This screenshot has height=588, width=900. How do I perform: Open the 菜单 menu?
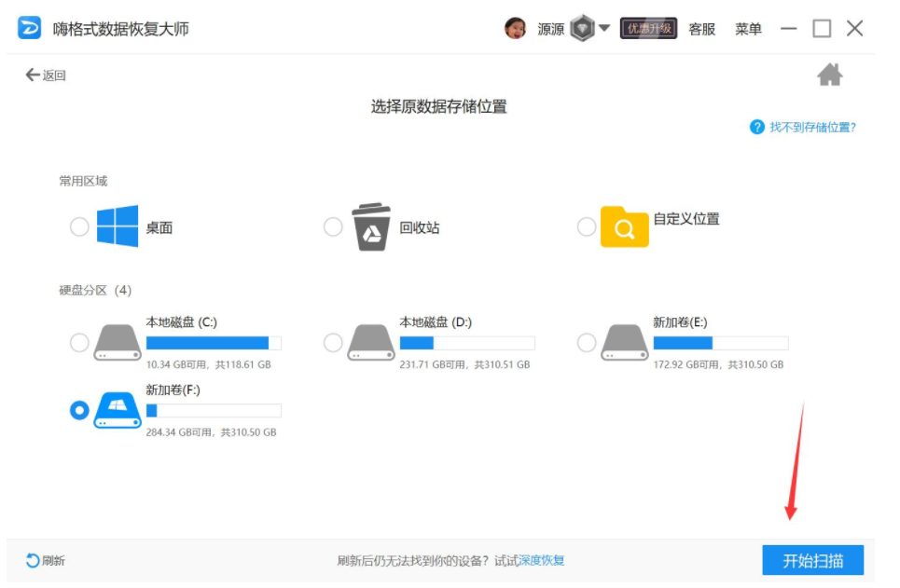[x=748, y=29]
